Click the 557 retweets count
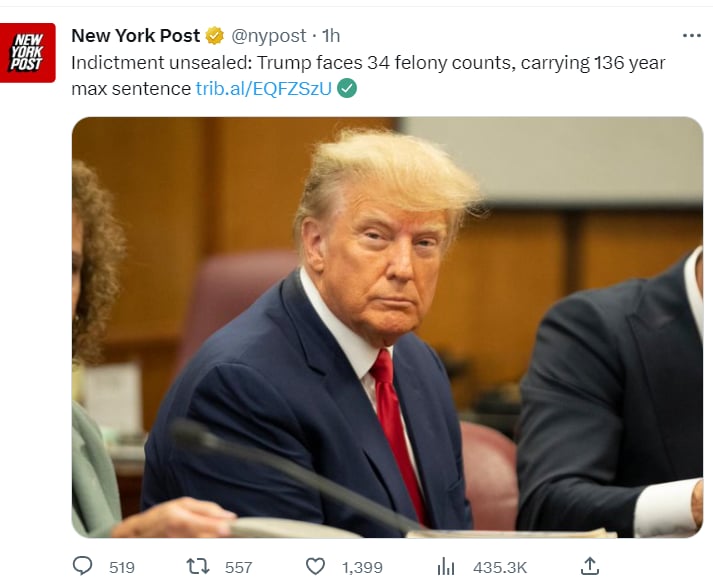Image resolution: width=713 pixels, height=587 pixels. [x=238, y=567]
